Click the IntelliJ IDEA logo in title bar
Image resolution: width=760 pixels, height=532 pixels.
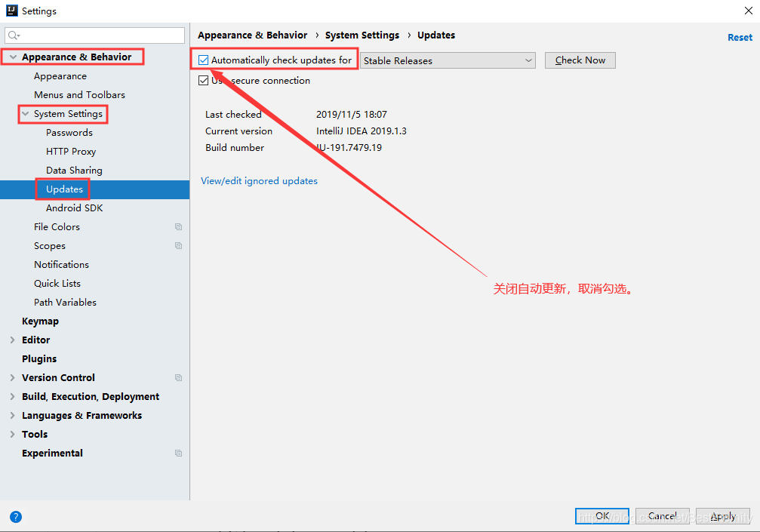[11, 11]
